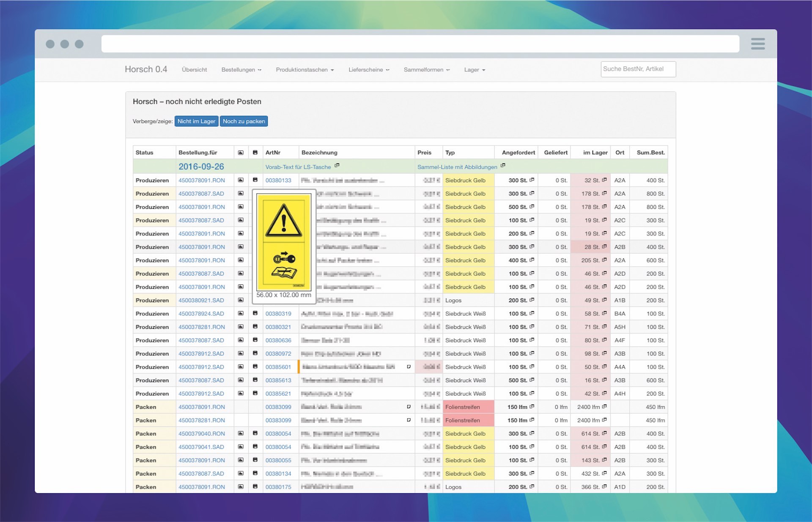
Task: Open order link 4500380921.SAD
Action: (201, 301)
